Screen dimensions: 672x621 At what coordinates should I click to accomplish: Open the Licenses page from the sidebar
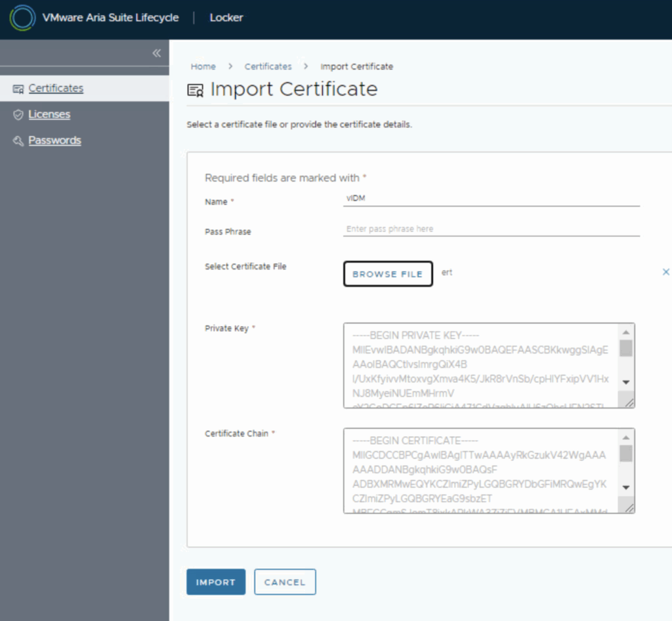point(49,115)
